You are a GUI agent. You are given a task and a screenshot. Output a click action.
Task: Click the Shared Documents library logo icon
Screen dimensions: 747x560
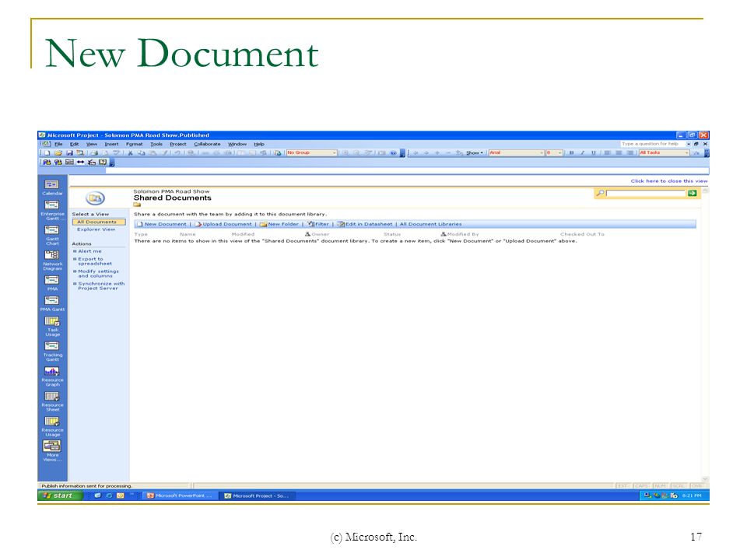point(95,198)
